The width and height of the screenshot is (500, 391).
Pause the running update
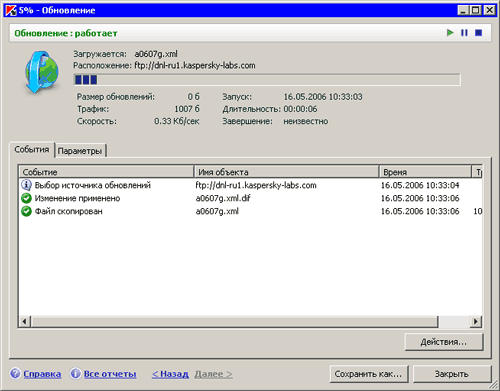coord(464,33)
